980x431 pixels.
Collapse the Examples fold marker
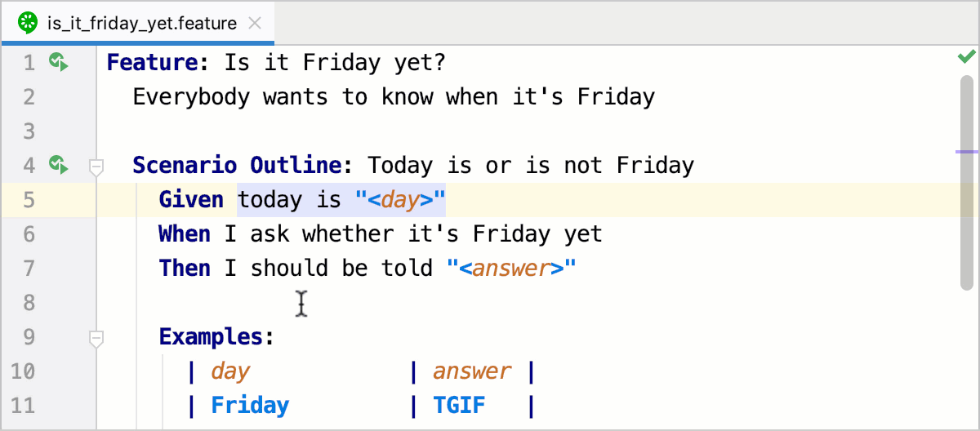pyautogui.click(x=96, y=339)
